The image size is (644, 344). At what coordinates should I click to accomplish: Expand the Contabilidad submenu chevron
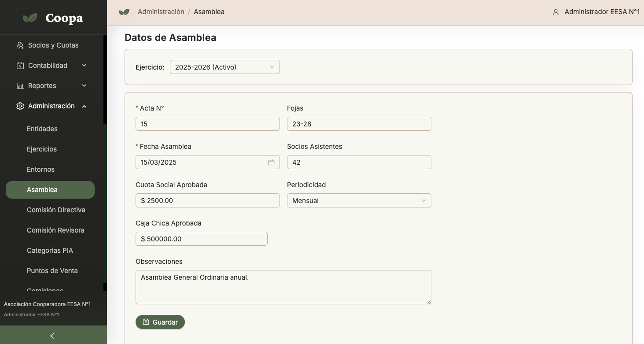(84, 66)
